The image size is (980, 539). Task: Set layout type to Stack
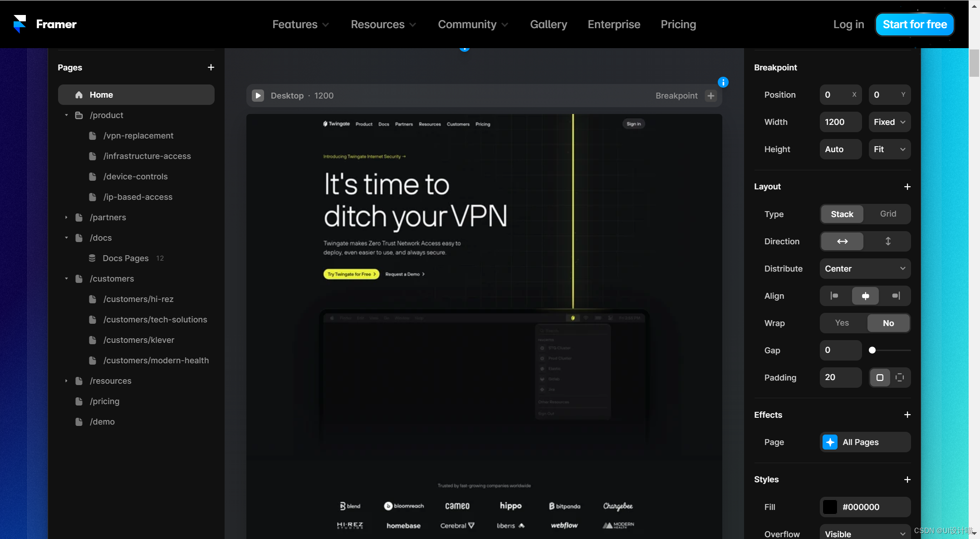tap(842, 214)
